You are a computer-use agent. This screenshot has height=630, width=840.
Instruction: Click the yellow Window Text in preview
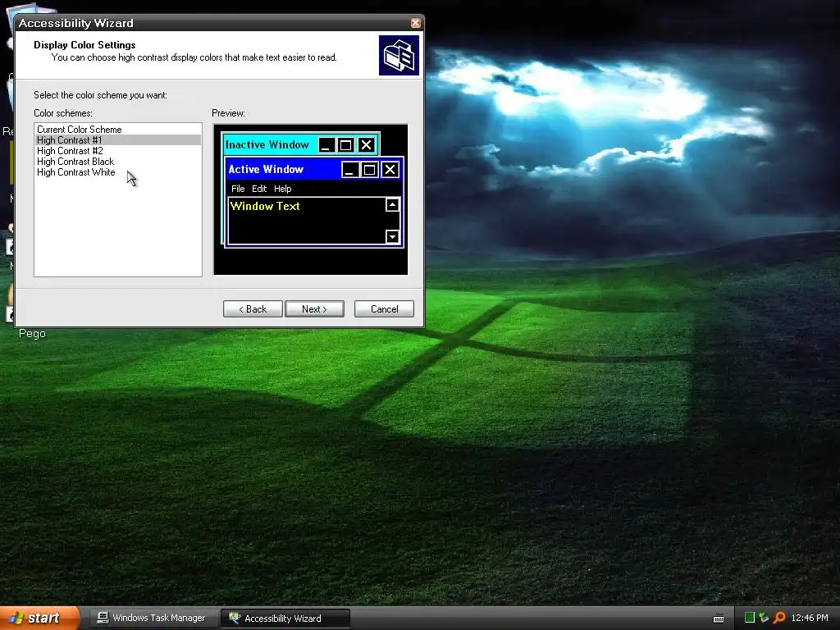(x=265, y=206)
